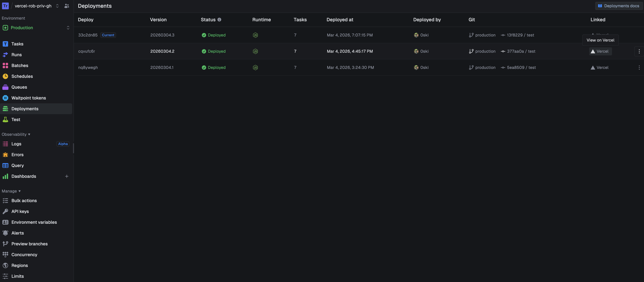Image resolution: width=644 pixels, height=282 pixels.
Task: Open the three-dot menu for deployment cqvufc6r
Action: pos(639,51)
